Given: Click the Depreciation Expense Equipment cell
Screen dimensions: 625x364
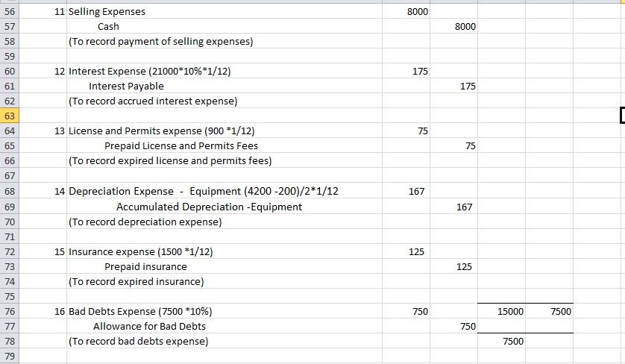Looking at the screenshot, I should tap(224, 192).
